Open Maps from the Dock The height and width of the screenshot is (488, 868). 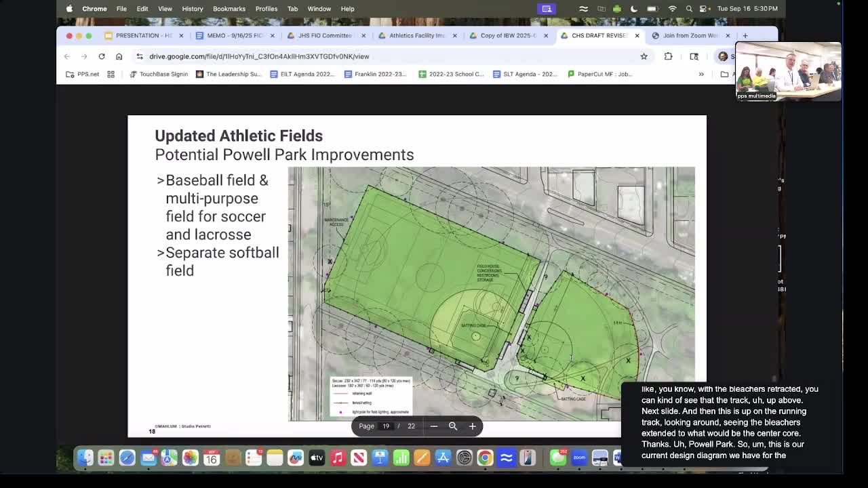tap(169, 458)
